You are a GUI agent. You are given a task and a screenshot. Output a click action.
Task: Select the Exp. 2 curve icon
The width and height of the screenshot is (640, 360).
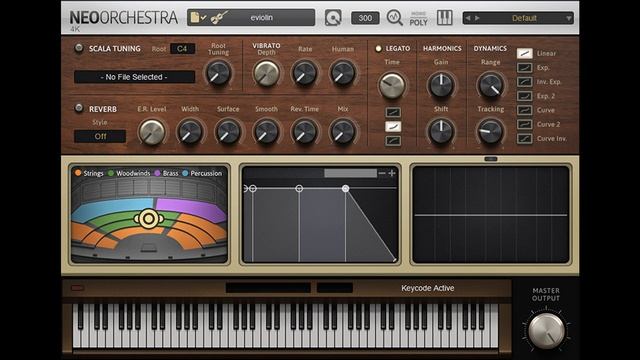point(524,96)
